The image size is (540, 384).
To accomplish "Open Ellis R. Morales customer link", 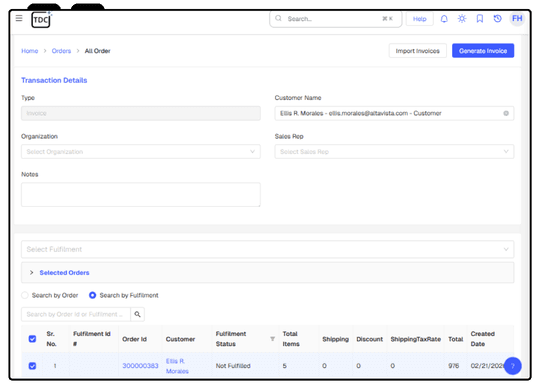I will [177, 366].
